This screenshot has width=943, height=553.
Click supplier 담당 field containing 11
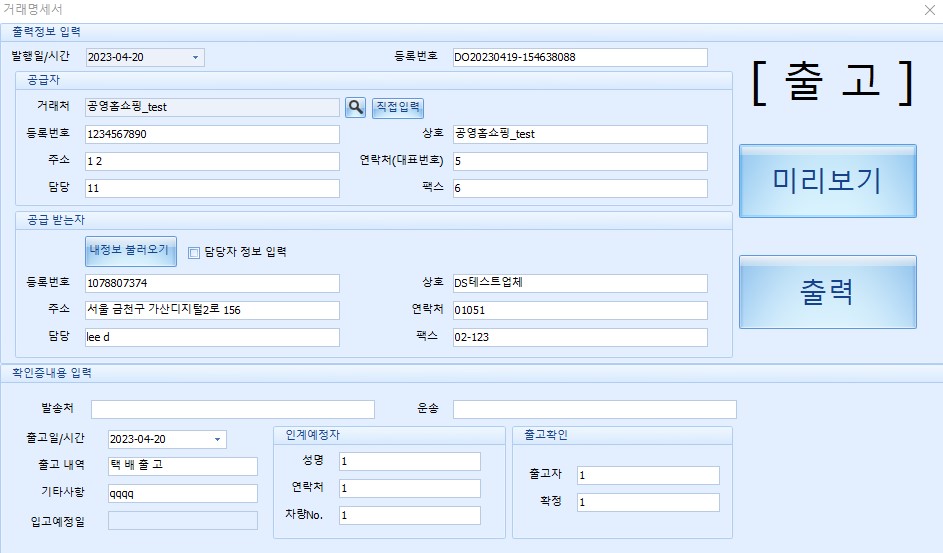coord(212,189)
